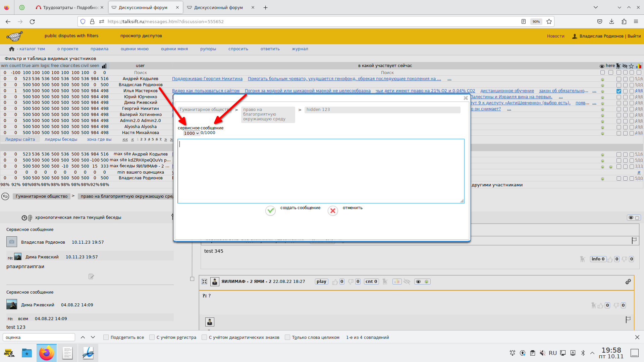Enable С учётом диакритических знаков checkbox
The width and height of the screenshot is (644, 362).
(x=204, y=338)
